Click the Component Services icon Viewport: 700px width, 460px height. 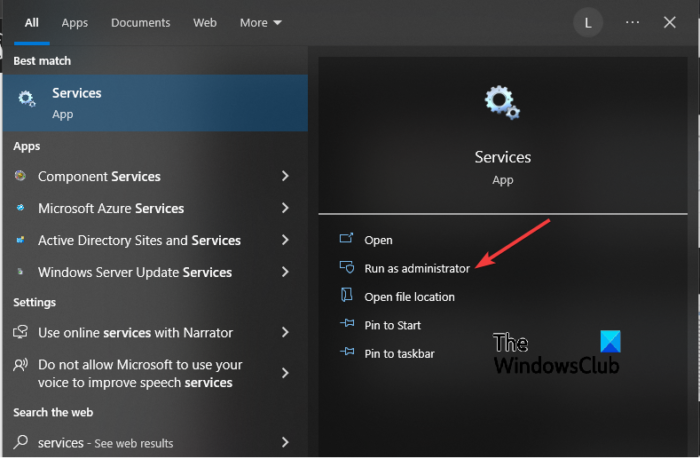tap(20, 176)
